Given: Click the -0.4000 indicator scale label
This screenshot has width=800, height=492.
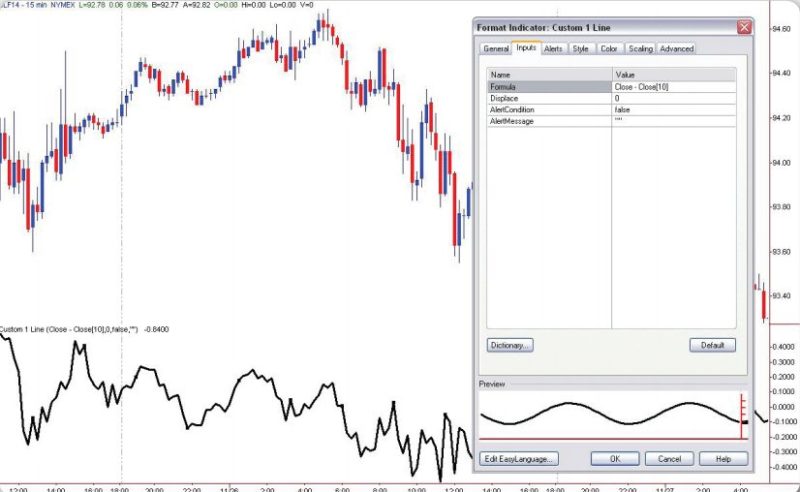Looking at the screenshot, I should (x=783, y=467).
